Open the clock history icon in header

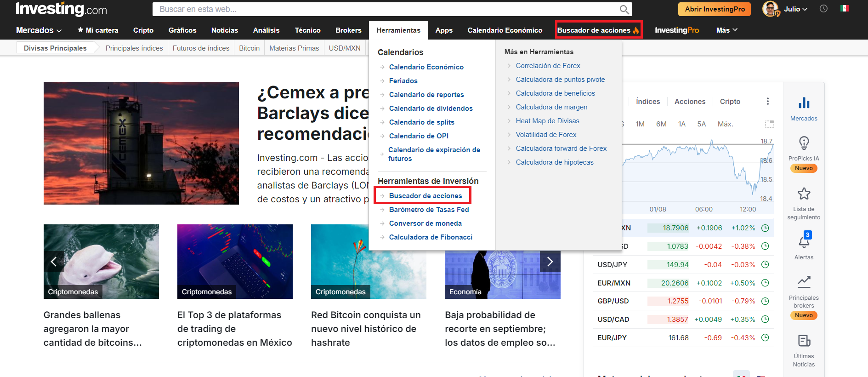pos(823,9)
